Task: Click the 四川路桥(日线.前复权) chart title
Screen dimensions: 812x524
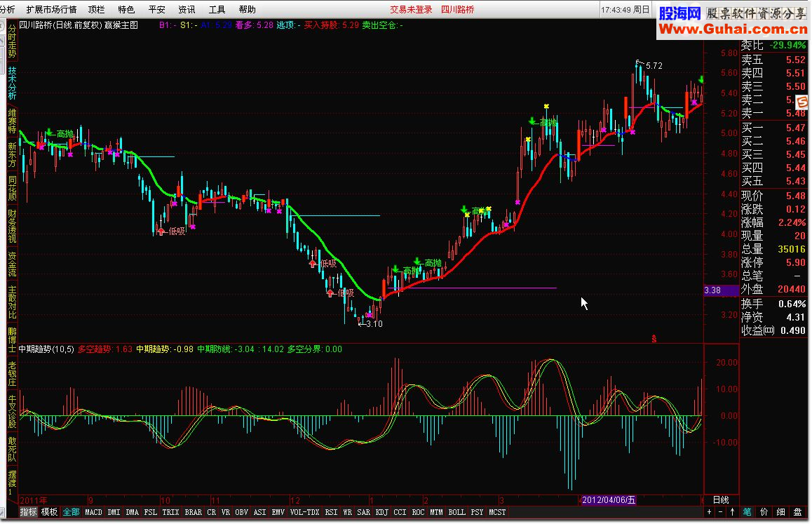Action: tap(60, 25)
